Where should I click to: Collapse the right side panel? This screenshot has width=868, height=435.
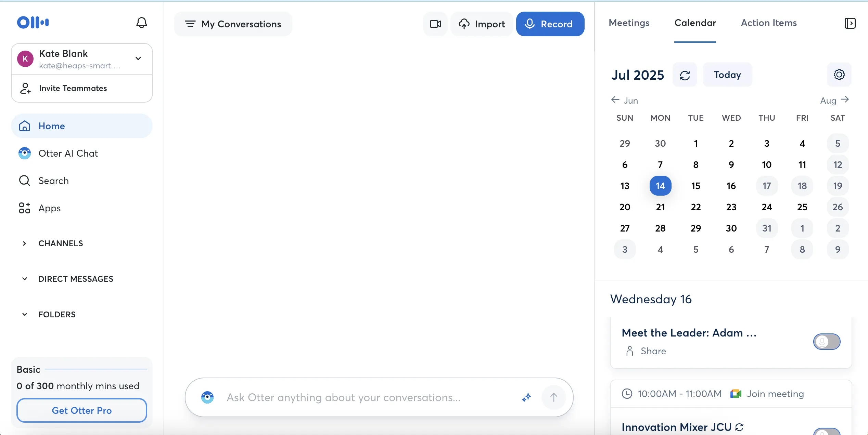(x=850, y=23)
